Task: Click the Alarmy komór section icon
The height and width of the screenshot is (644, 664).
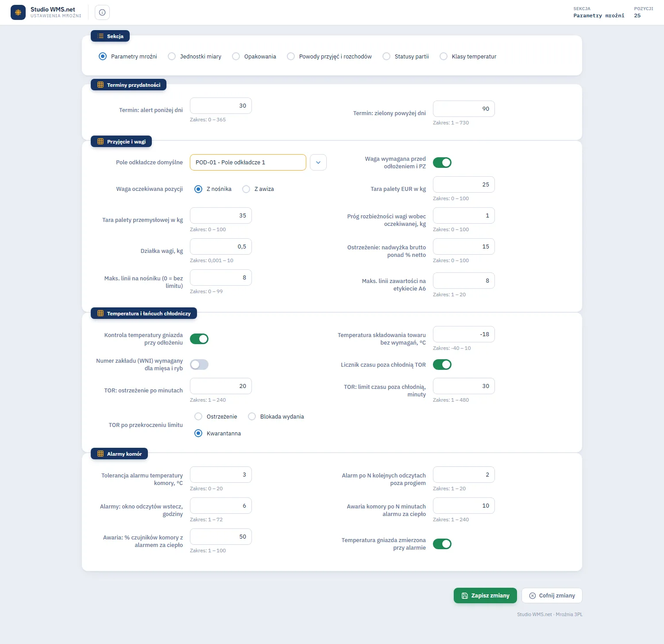Action: coord(100,454)
